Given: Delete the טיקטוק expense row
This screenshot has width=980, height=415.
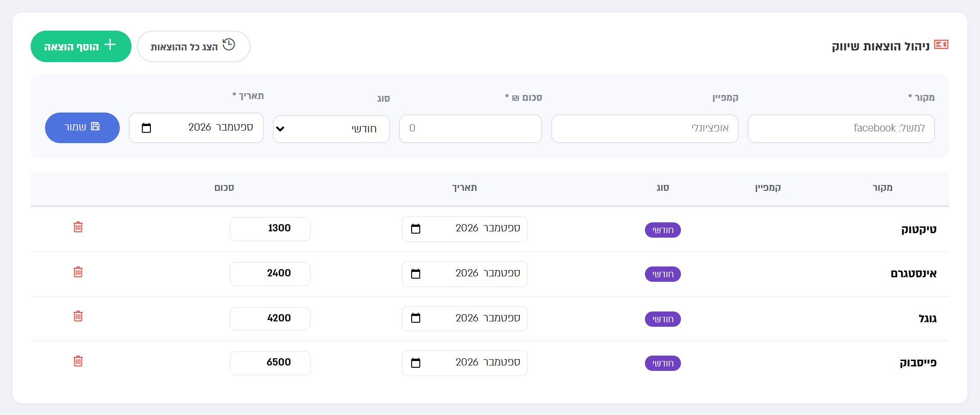Looking at the screenshot, I should 78,227.
